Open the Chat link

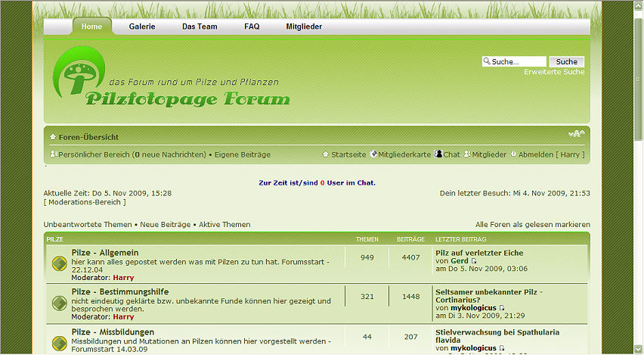[451, 154]
